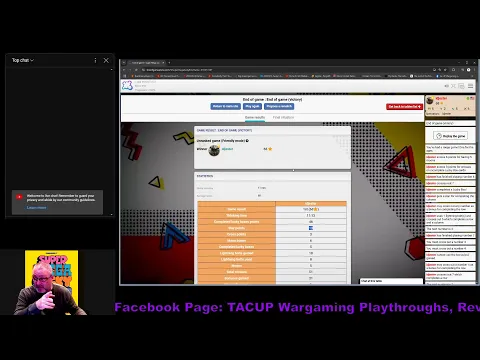Open the Top chat dropdown
480x360 pixels.
23,60
